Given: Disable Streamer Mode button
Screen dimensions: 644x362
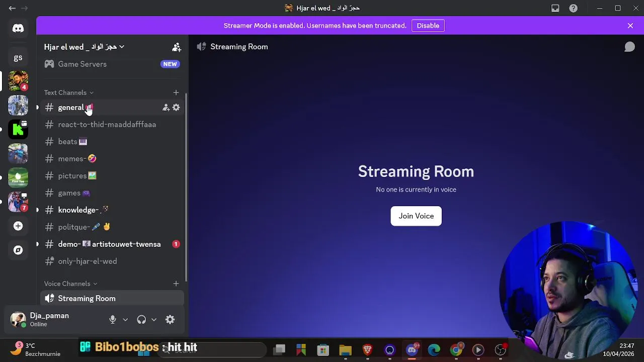Looking at the screenshot, I should [428, 26].
